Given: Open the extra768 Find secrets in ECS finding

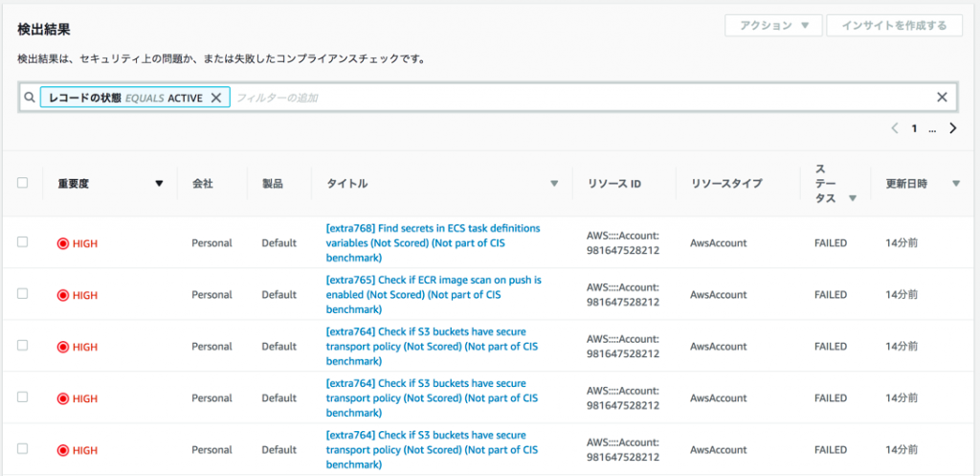Looking at the screenshot, I should (x=433, y=242).
